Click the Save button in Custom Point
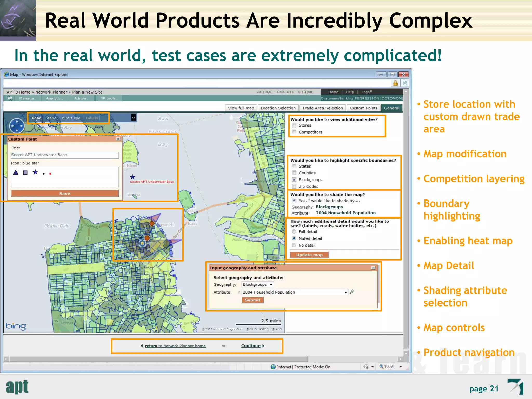Viewport: 532px width, 399px height. pyautogui.click(x=65, y=194)
